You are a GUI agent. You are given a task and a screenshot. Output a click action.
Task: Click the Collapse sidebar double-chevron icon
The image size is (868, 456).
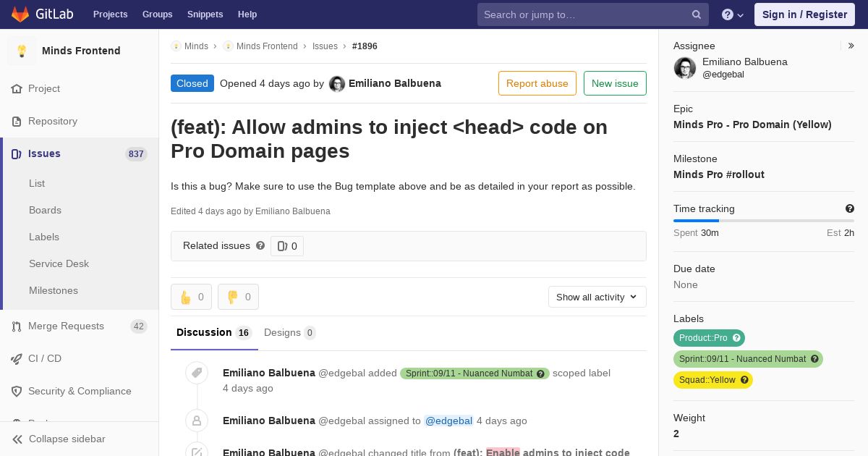[17, 439]
